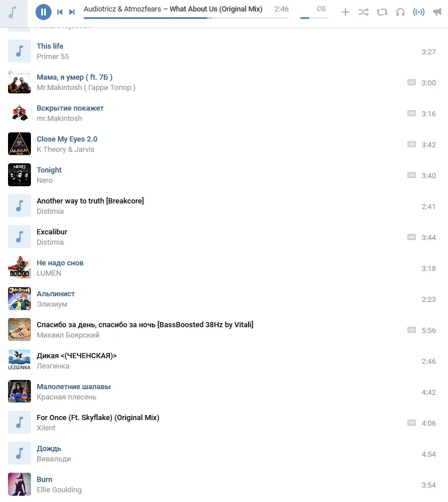Adjust the volume slider

(x=315, y=18)
